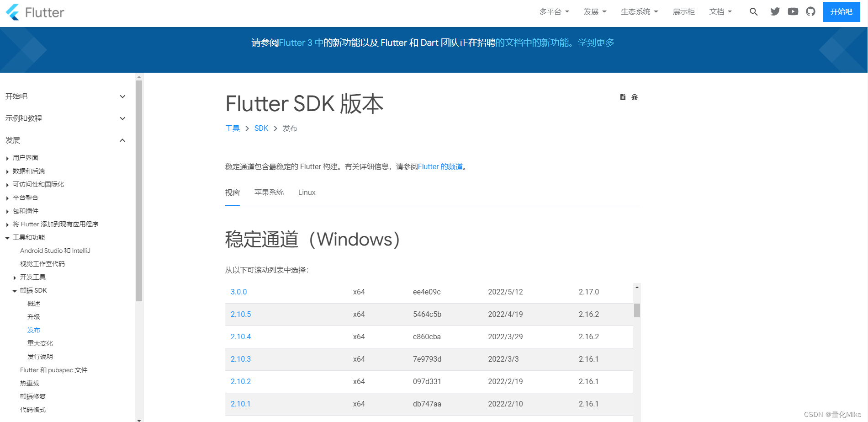Switch to the 苹果系统 tab
The image size is (868, 422).
tap(269, 192)
